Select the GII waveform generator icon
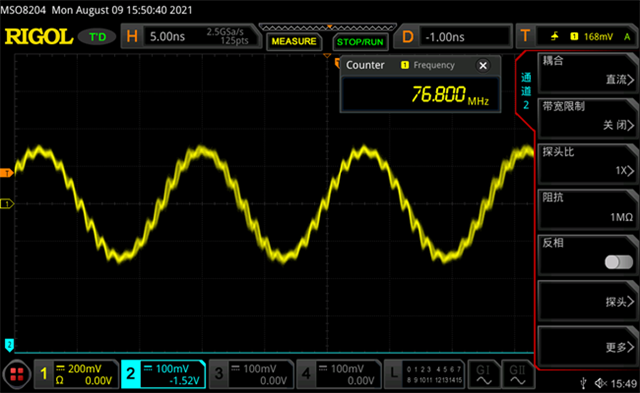The image size is (640, 393). 518,373
